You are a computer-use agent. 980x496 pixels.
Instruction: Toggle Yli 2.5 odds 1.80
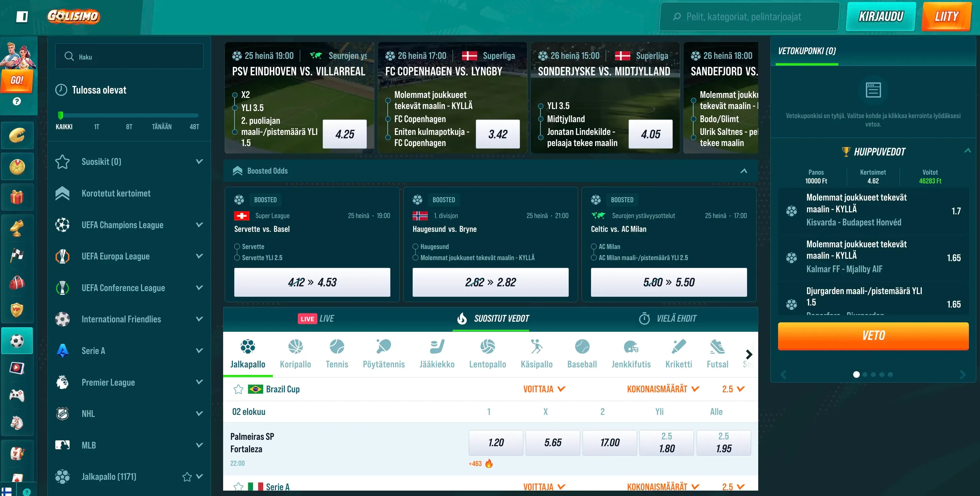667,443
